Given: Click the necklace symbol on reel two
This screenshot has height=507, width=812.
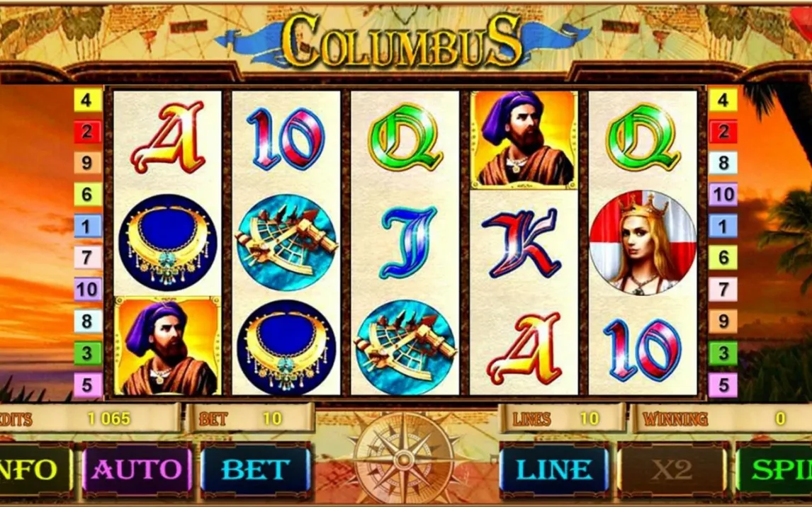Looking at the screenshot, I should coord(286,347).
